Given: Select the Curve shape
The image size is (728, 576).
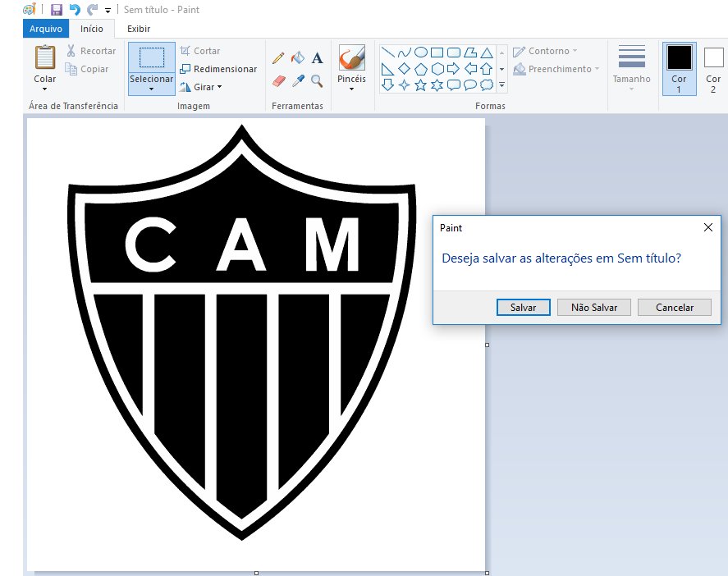Looking at the screenshot, I should 404,53.
